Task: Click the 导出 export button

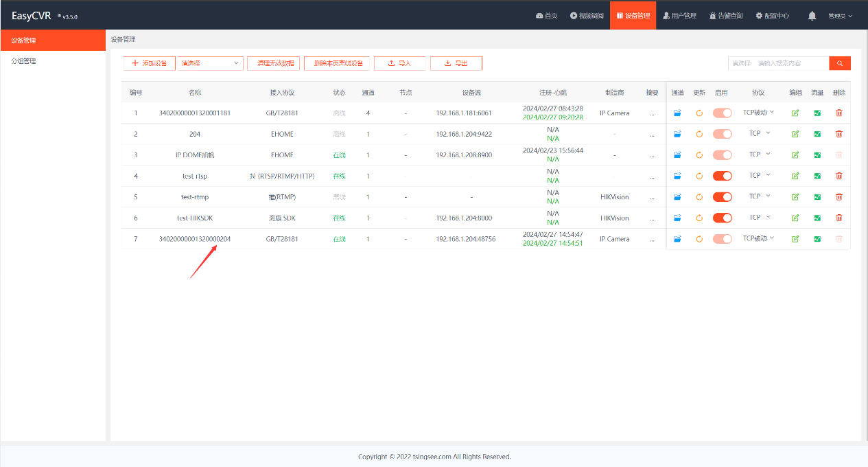Action: [x=456, y=63]
